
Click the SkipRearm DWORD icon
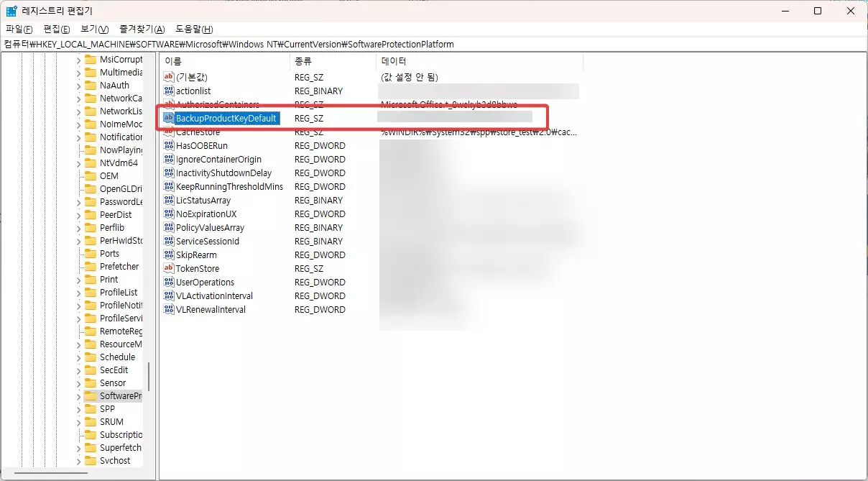click(169, 255)
